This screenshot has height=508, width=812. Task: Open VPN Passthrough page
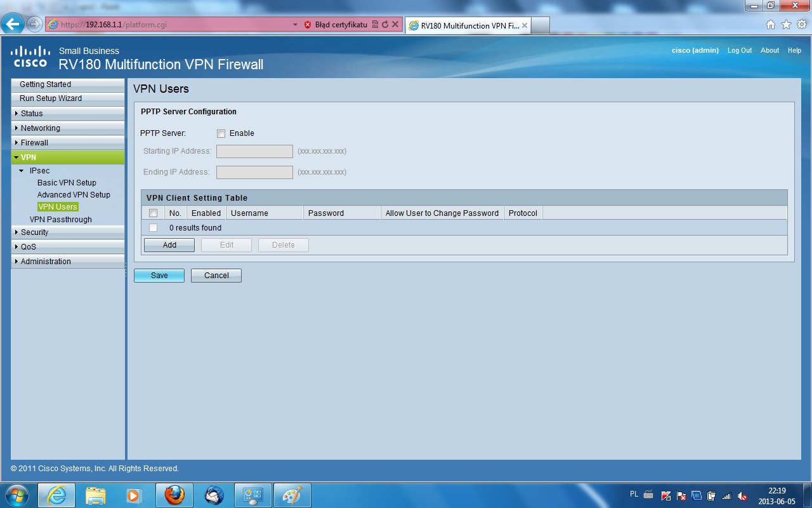pyautogui.click(x=61, y=220)
